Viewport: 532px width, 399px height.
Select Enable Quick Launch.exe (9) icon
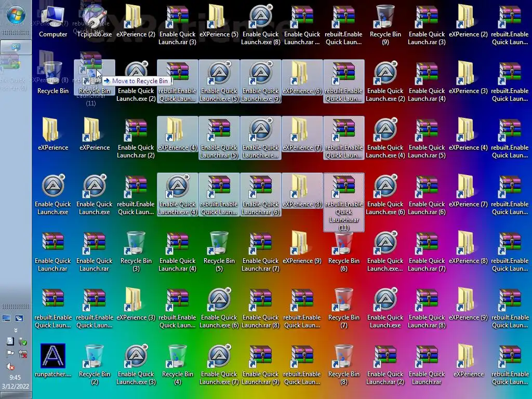click(x=261, y=82)
